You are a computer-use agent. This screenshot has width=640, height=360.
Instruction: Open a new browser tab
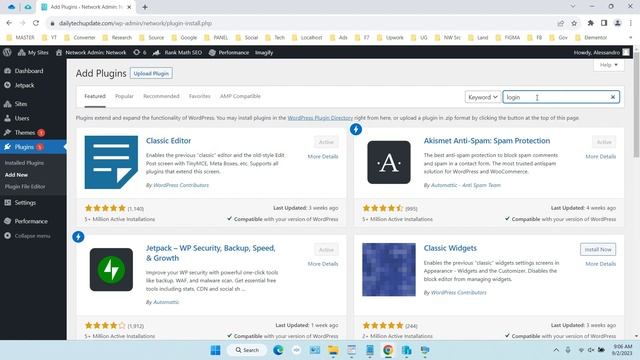point(144,7)
